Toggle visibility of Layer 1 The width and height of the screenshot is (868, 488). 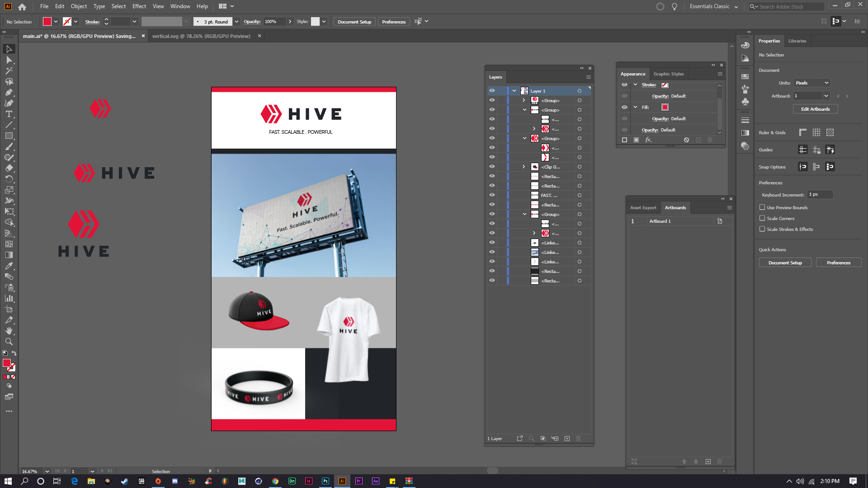pos(492,91)
